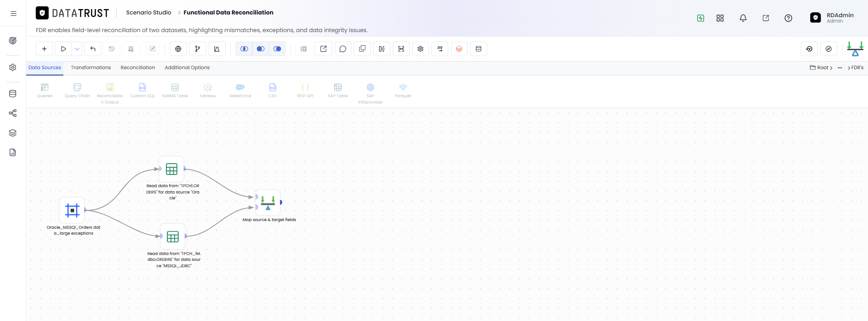
Task: Open the database icon in left sidebar
Action: point(13,94)
